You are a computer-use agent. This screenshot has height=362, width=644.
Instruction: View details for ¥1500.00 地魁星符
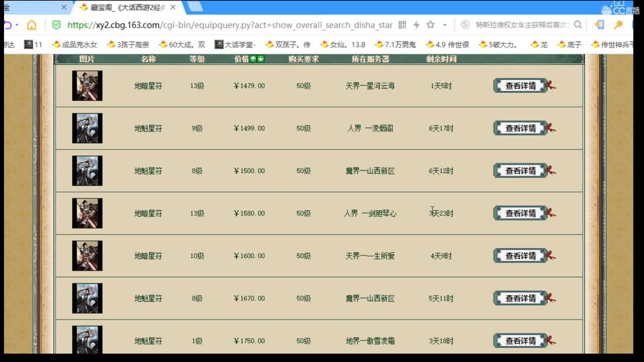[x=521, y=170]
